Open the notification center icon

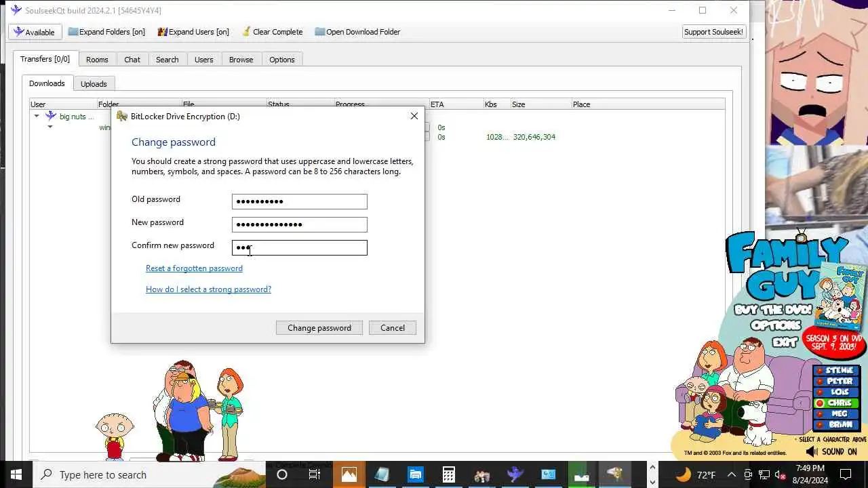pos(846,474)
